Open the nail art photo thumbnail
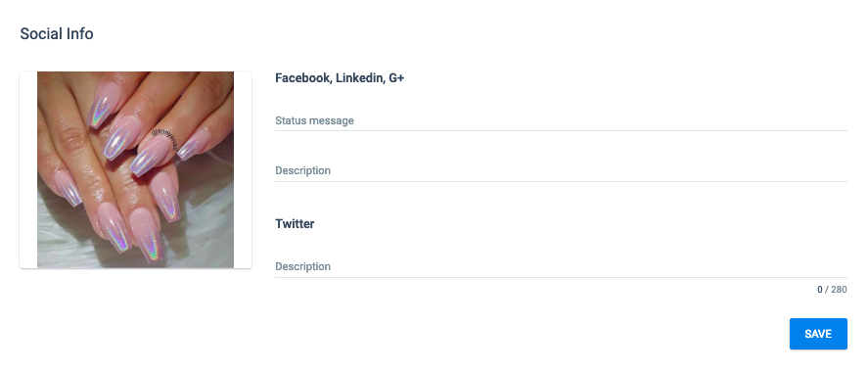 tap(136, 170)
